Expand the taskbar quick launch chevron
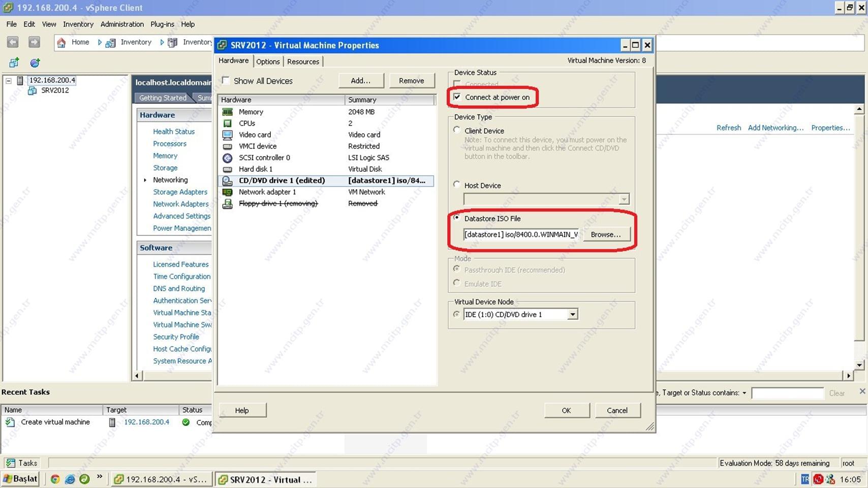Image resolution: width=868 pixels, height=488 pixels. (x=100, y=477)
